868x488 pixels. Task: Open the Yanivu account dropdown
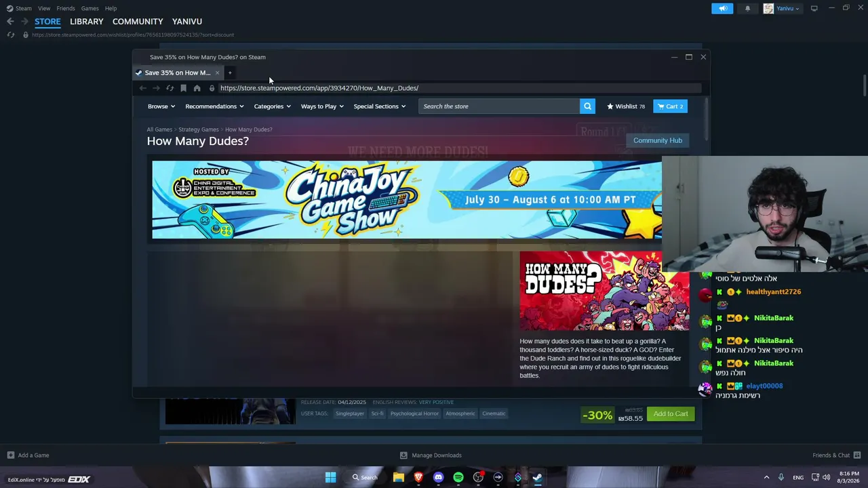[782, 8]
